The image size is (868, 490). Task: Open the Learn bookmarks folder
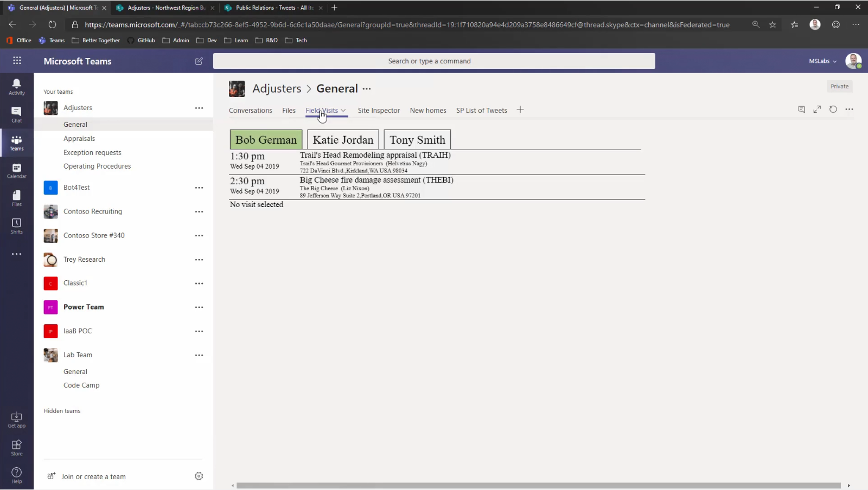pyautogui.click(x=236, y=40)
